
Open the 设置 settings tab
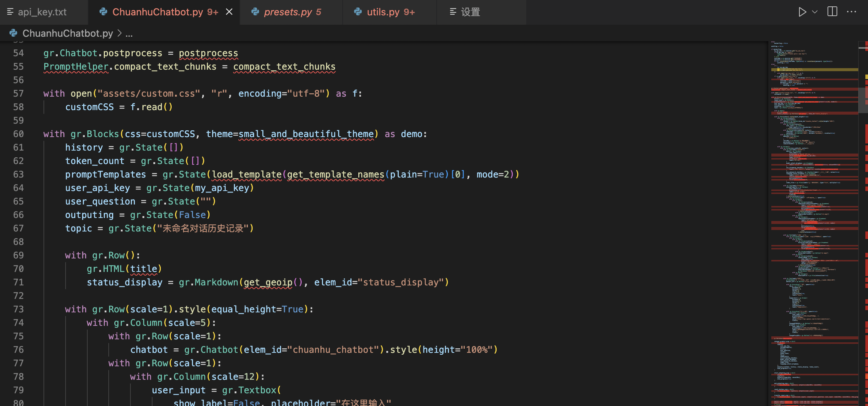[470, 12]
